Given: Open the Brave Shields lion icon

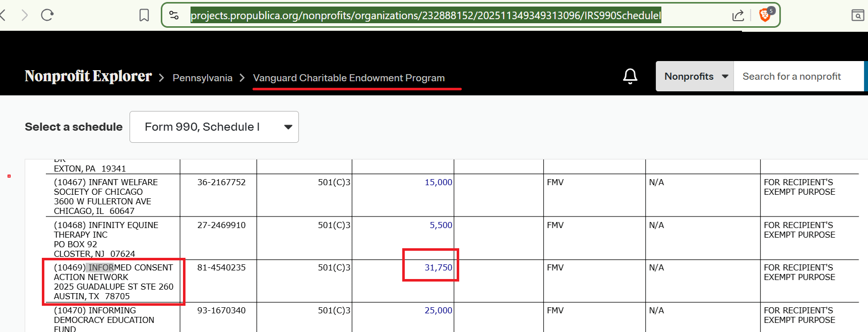Looking at the screenshot, I should [766, 15].
